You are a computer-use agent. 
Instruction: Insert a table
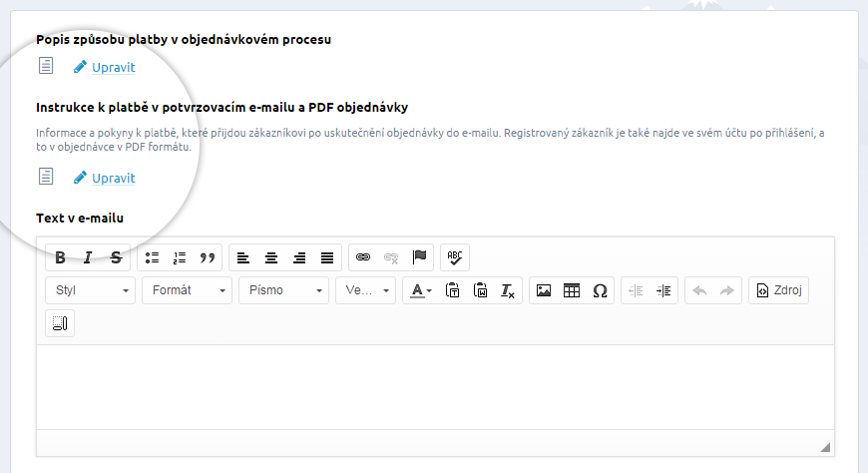point(572,290)
